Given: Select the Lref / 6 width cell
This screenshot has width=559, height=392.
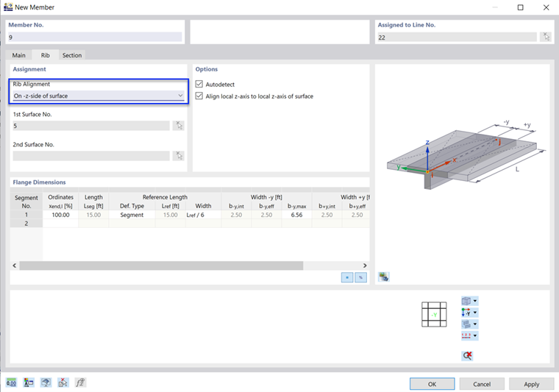Looking at the screenshot, I should (203, 215).
